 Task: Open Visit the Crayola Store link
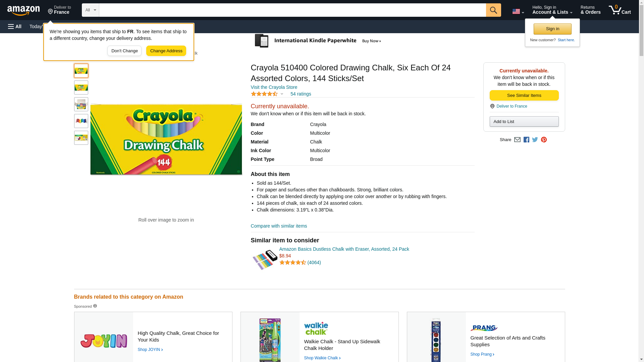click(274, 87)
